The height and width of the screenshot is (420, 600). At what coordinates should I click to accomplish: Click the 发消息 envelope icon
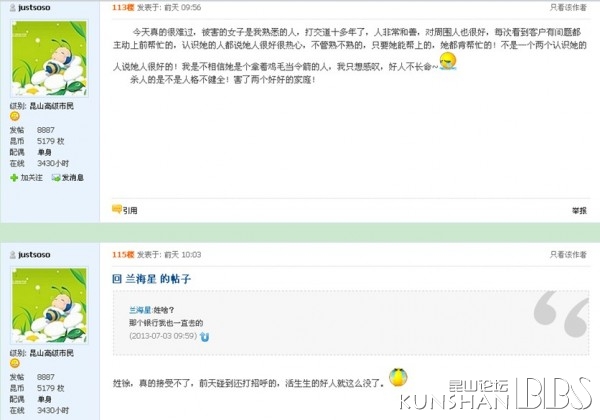pos(56,177)
